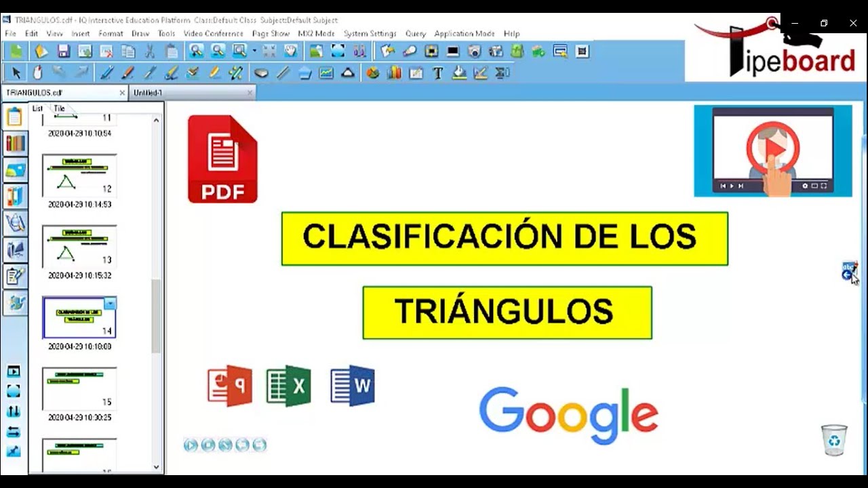Click the pie chart icon
Viewport: 868px width, 488px height.
click(372, 73)
